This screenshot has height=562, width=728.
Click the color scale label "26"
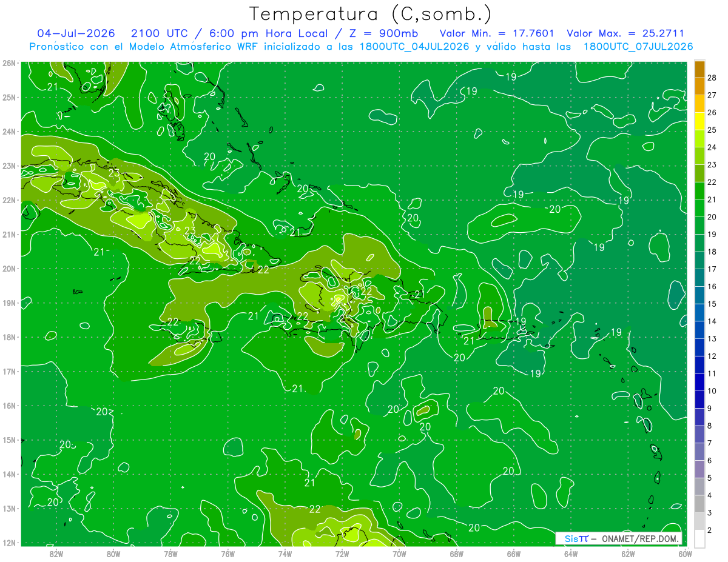pyautogui.click(x=712, y=113)
